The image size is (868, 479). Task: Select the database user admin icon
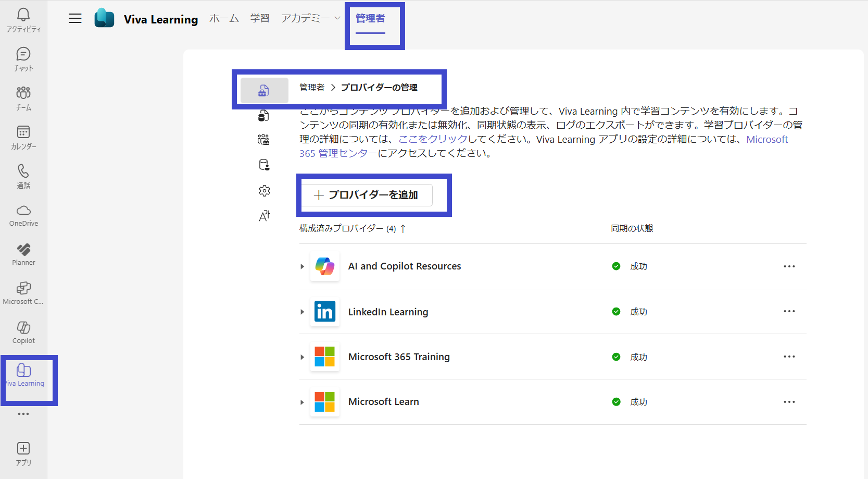tap(264, 165)
